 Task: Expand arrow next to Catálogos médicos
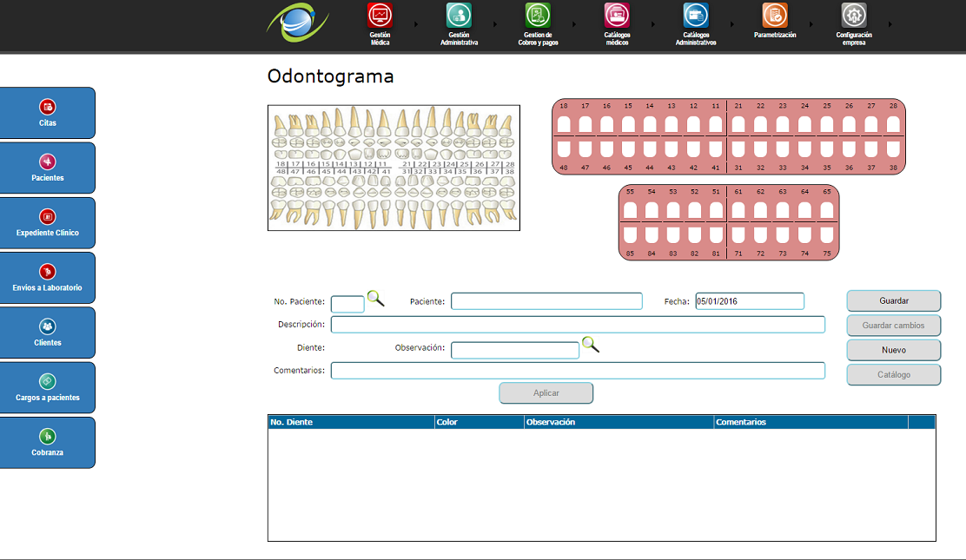pyautogui.click(x=653, y=24)
